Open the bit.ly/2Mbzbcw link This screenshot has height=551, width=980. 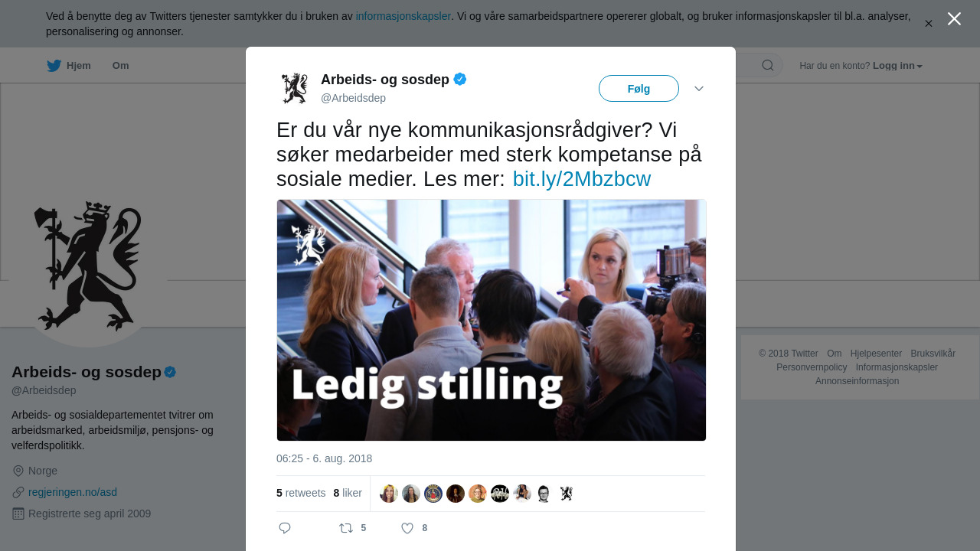[582, 179]
